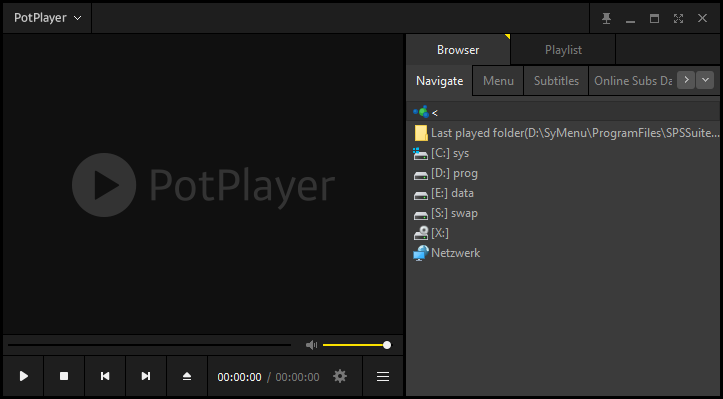The image size is (723, 399).
Task: Expand the browser tab list dropdown
Action: 705,80
